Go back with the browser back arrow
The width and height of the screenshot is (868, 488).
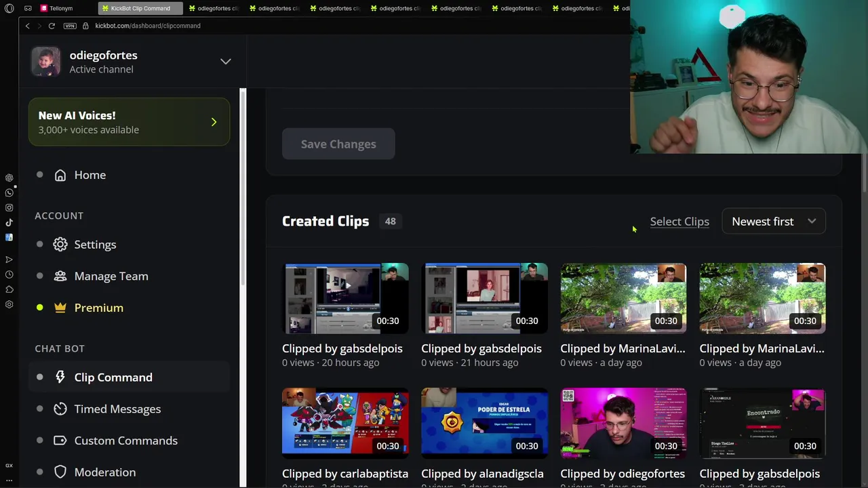tap(27, 26)
